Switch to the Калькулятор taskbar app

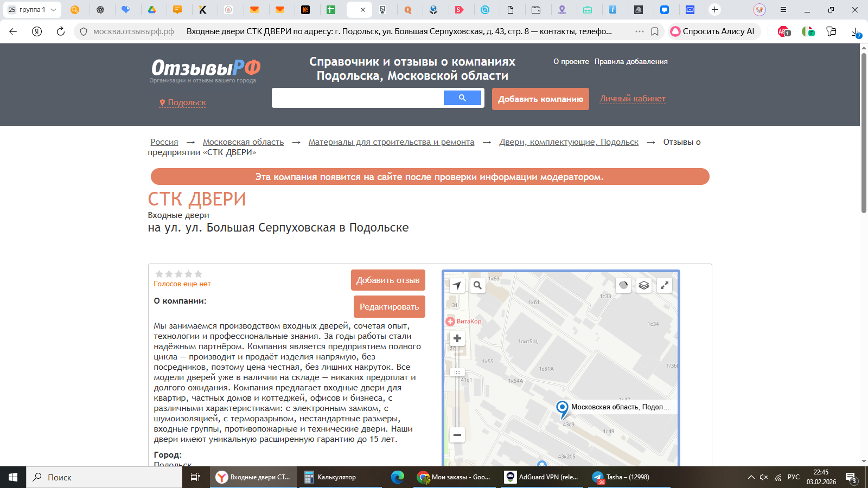pos(341,477)
